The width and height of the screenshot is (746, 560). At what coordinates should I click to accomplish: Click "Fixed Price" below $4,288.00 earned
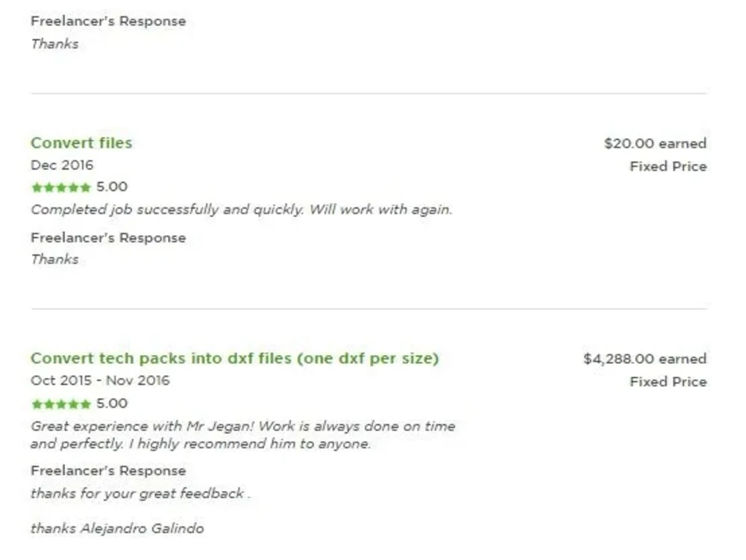pos(668,382)
